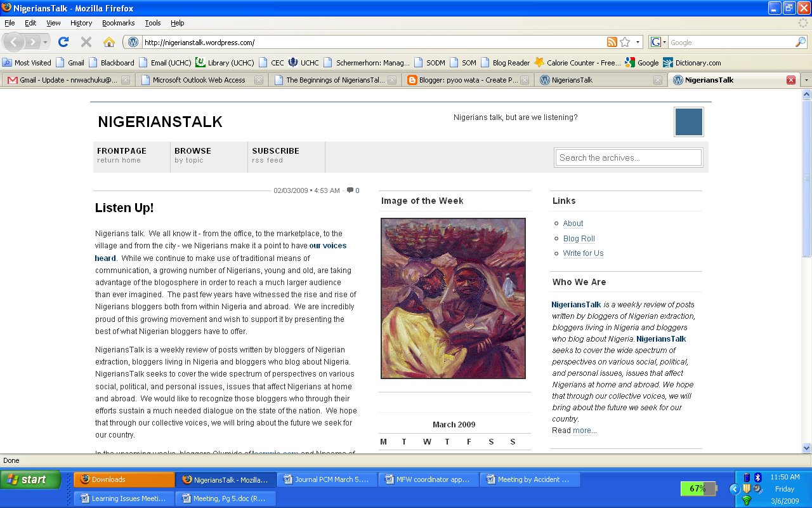Subscribe via the RSS feed icon in address bar
Screen dimensions: 812x508
tap(612, 42)
